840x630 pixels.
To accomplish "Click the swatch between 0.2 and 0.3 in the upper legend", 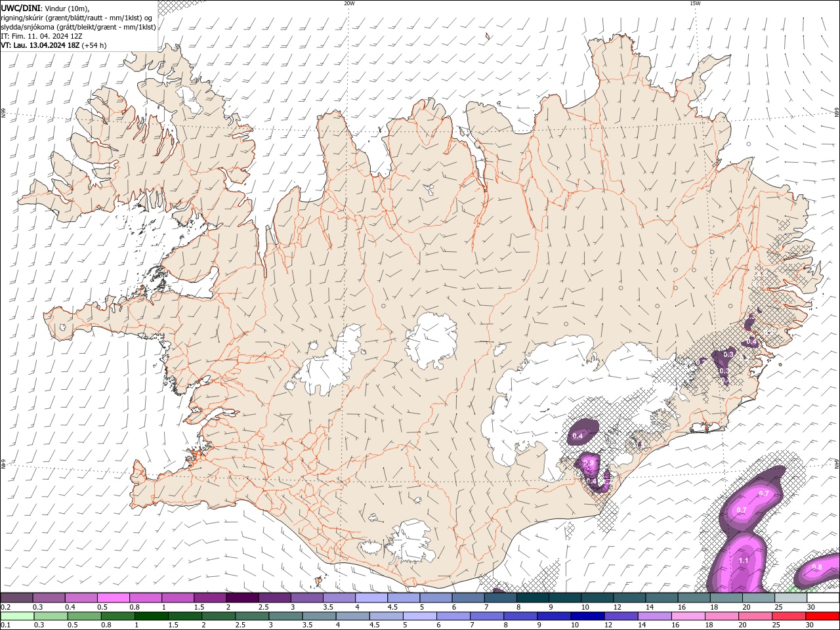I will click(x=16, y=597).
